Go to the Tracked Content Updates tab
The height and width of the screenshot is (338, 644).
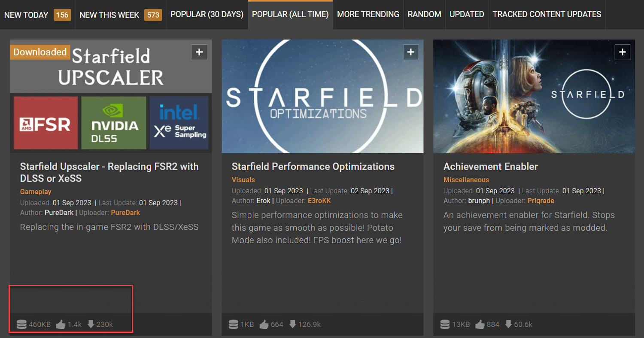click(x=547, y=15)
